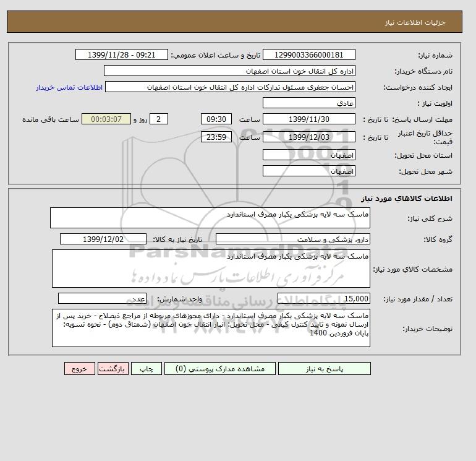Click the request creator field احسان جعفری

click(x=230, y=87)
